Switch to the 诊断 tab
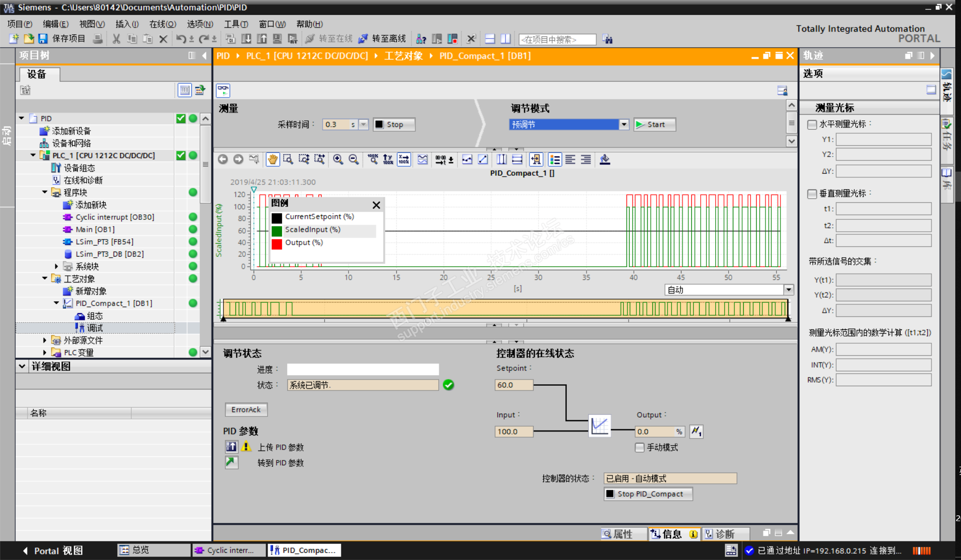961x560 pixels. [x=725, y=534]
